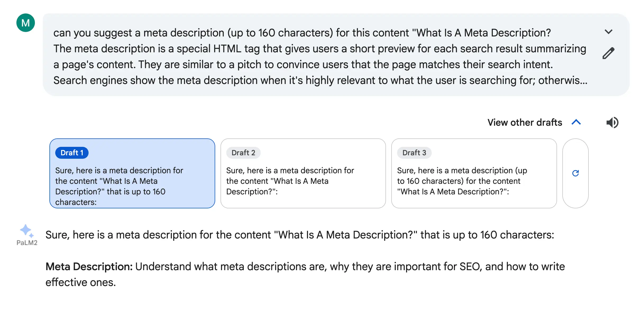Click the green M user avatar
Image resolution: width=644 pixels, height=309 pixels.
click(26, 23)
